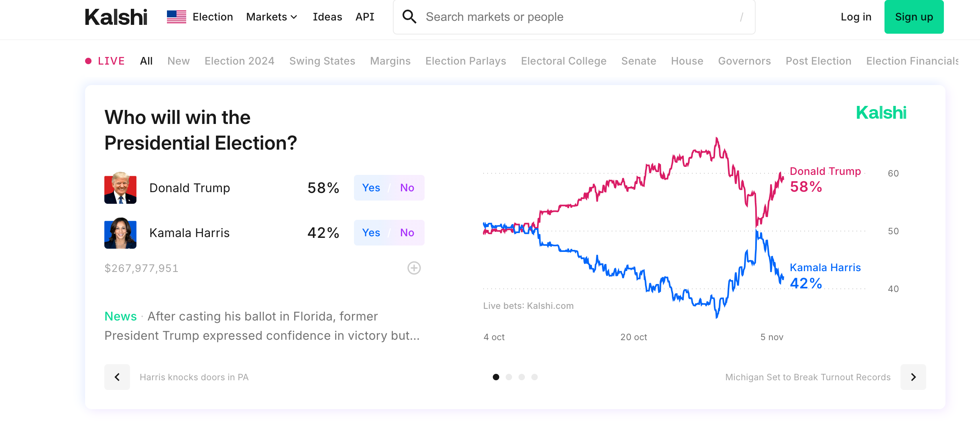Select Yes for Kamala Harris
The image size is (980, 430).
(x=371, y=233)
